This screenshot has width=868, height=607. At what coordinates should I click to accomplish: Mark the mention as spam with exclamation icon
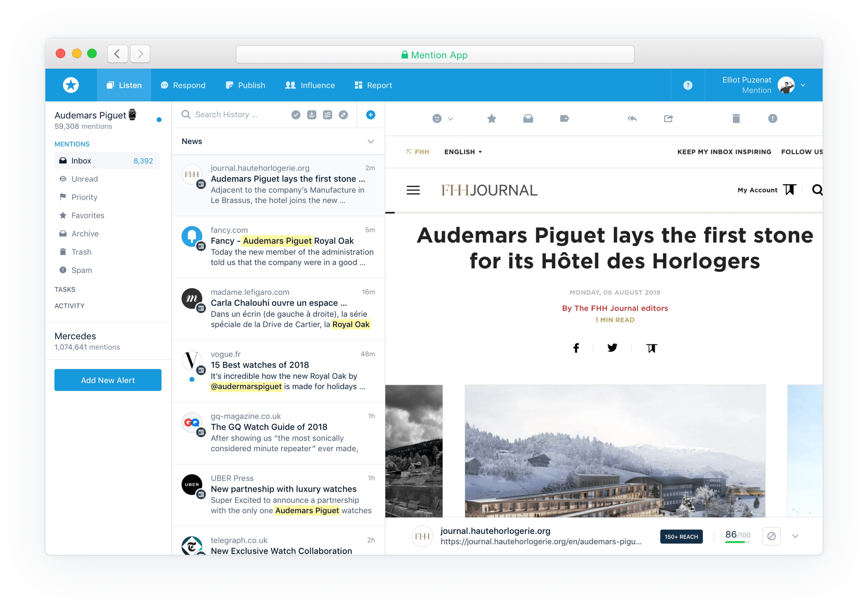click(772, 118)
